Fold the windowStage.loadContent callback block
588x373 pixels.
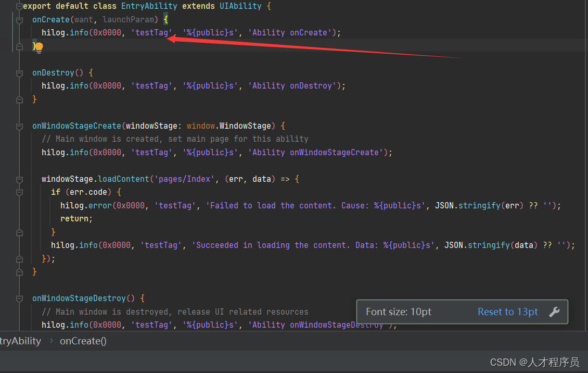click(19, 180)
